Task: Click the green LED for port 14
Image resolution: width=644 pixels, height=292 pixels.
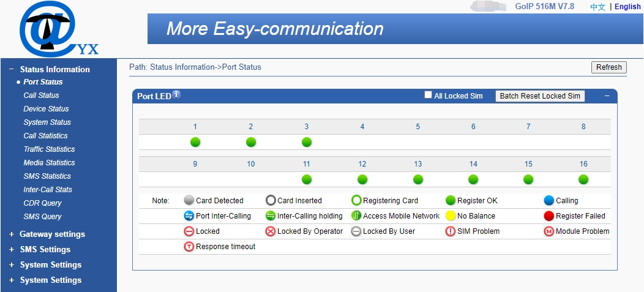Action: [x=473, y=179]
